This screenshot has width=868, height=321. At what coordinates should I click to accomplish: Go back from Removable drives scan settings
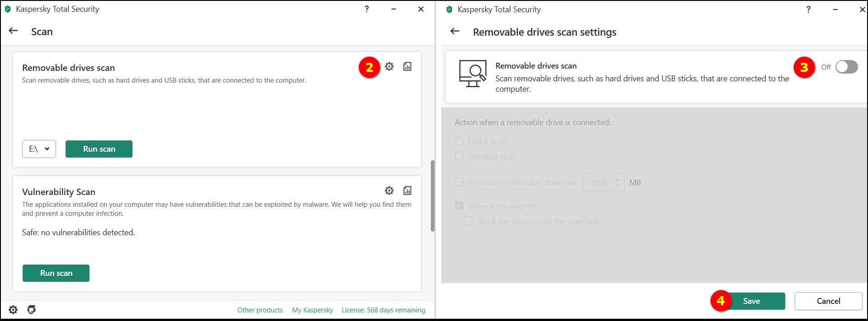[x=455, y=31]
